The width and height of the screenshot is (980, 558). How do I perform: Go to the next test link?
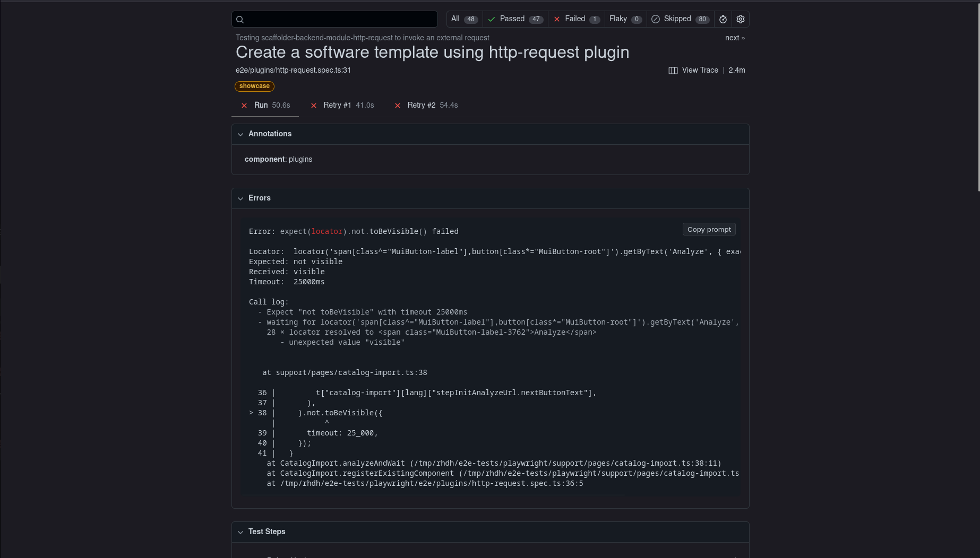pyautogui.click(x=735, y=38)
